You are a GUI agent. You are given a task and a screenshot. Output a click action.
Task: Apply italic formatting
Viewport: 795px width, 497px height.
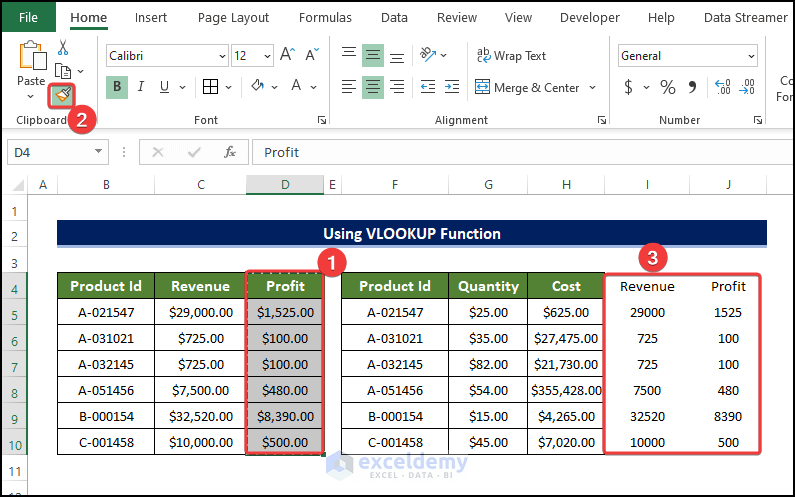pyautogui.click(x=141, y=87)
